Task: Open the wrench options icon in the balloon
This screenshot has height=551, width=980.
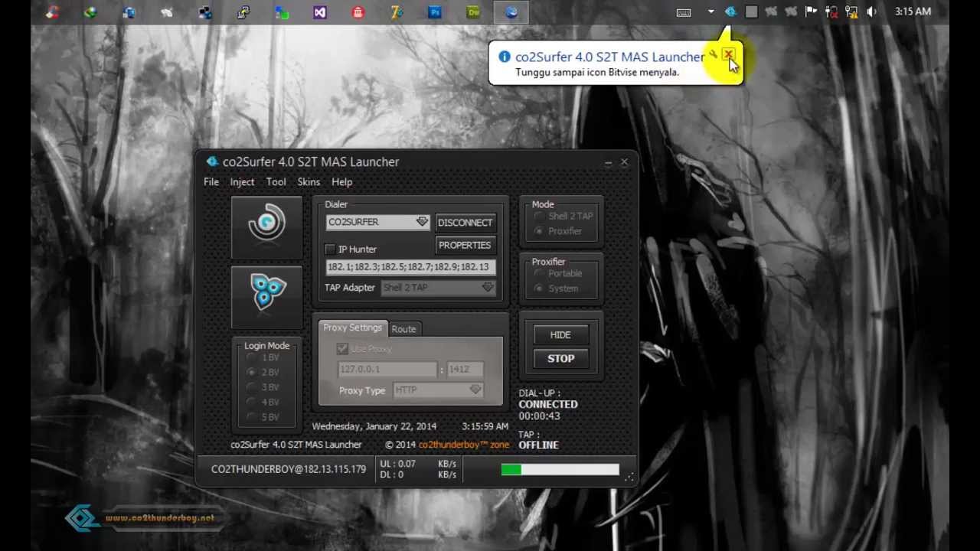Action: click(x=714, y=54)
